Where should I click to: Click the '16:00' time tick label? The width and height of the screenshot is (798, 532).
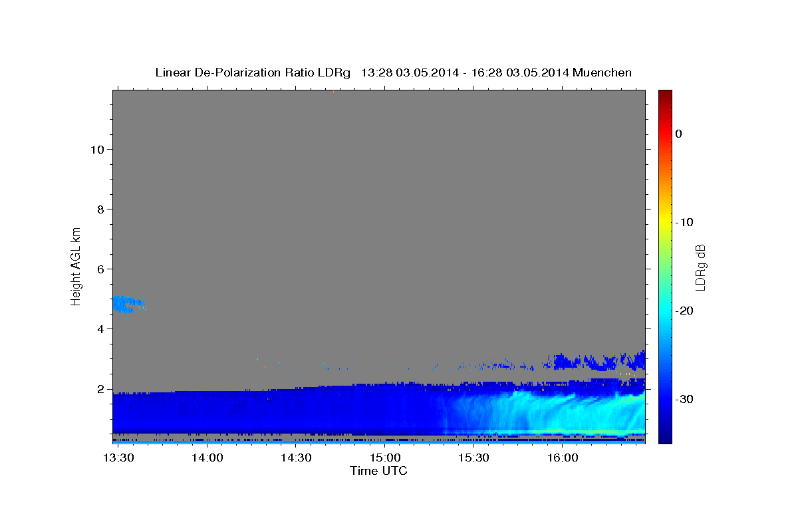pos(563,458)
